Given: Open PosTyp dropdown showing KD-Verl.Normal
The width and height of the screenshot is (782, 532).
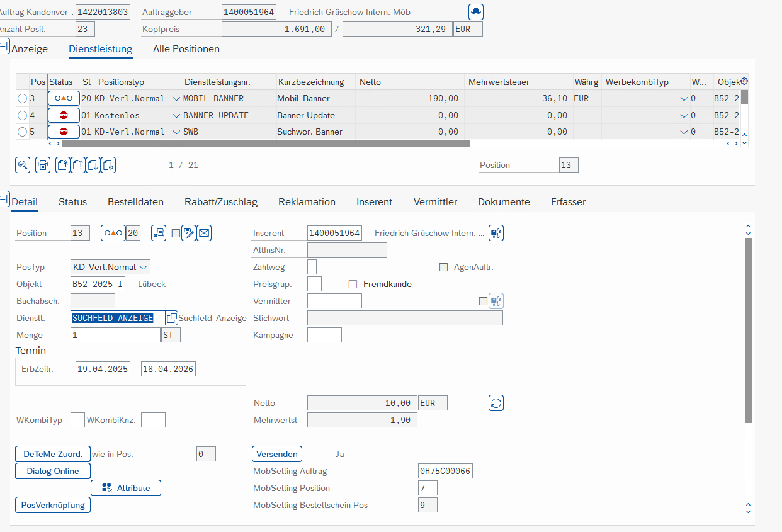Looking at the screenshot, I should (144, 267).
